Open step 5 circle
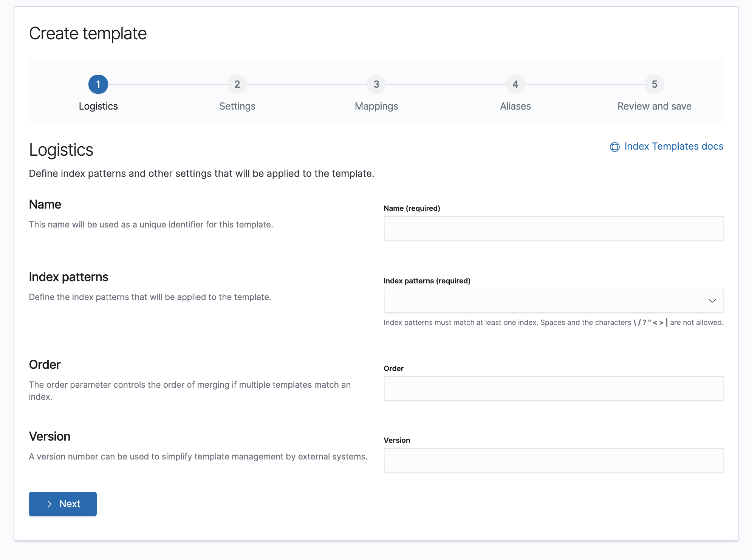 coord(655,84)
